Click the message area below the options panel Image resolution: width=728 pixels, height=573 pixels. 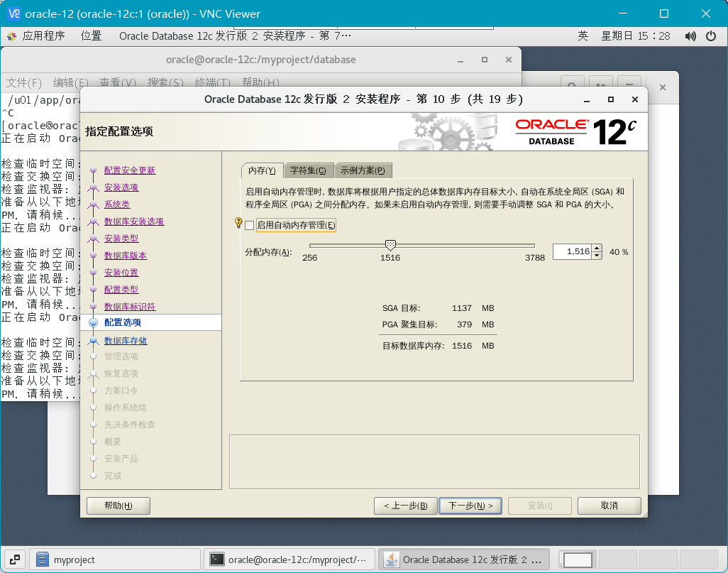click(x=434, y=462)
